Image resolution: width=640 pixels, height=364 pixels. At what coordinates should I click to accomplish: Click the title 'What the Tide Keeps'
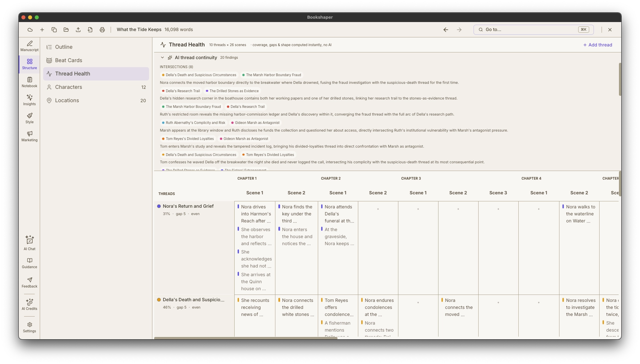pos(139,30)
